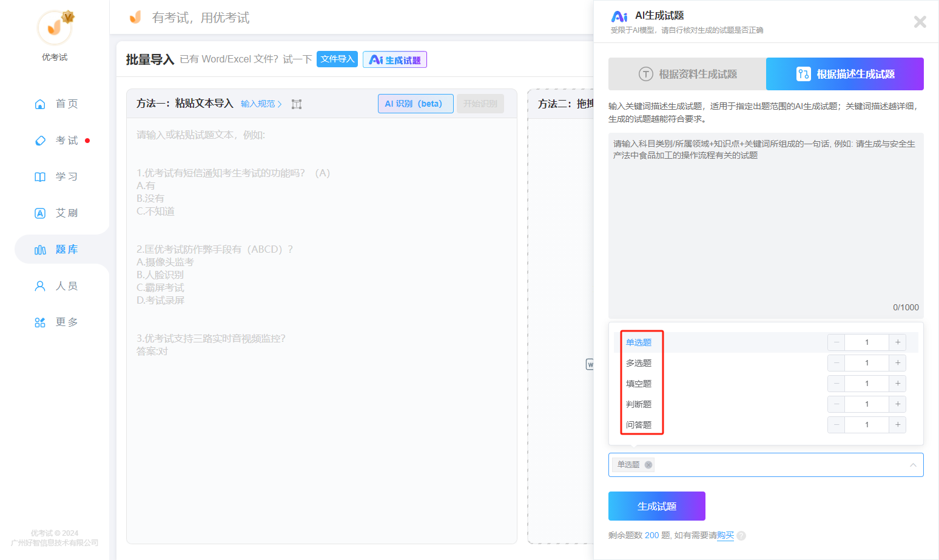Click the 文件导入 file import button
939x560 pixels.
[x=337, y=59]
